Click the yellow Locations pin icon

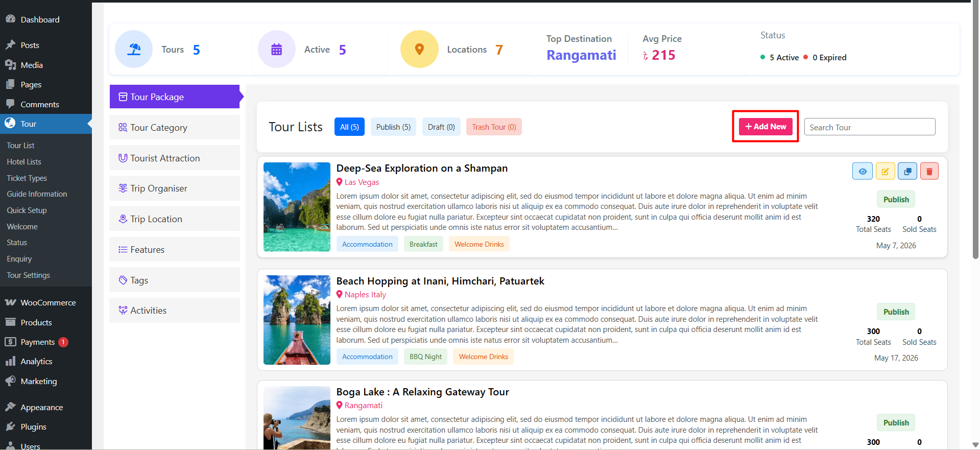tap(419, 50)
